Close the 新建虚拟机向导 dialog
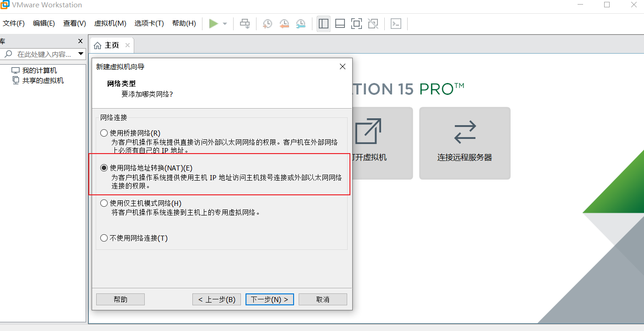644x331 pixels. pos(342,66)
